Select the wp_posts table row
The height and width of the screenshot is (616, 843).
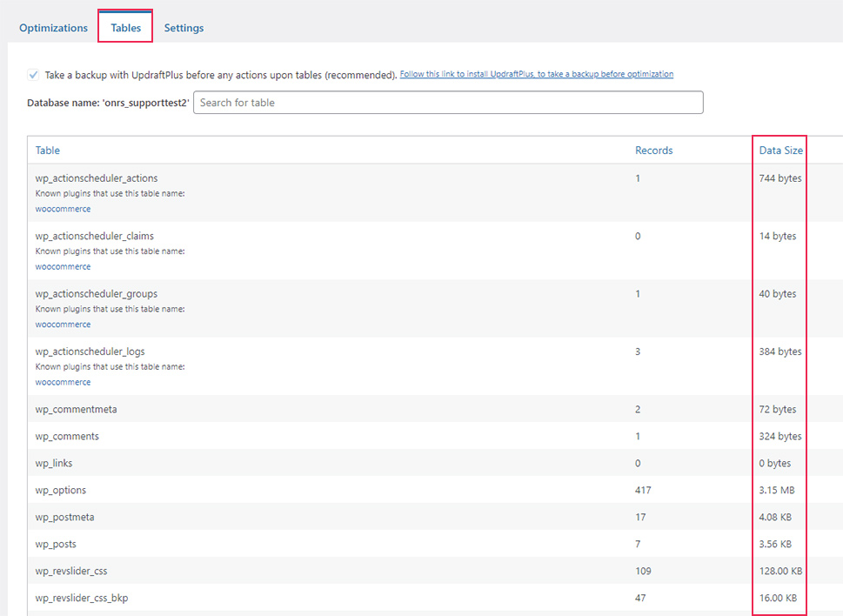coord(435,544)
